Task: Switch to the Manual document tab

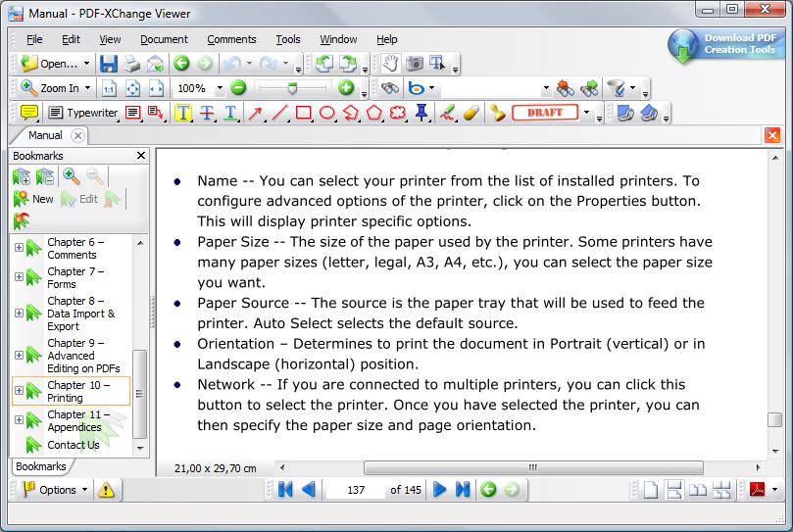Action: (x=45, y=135)
